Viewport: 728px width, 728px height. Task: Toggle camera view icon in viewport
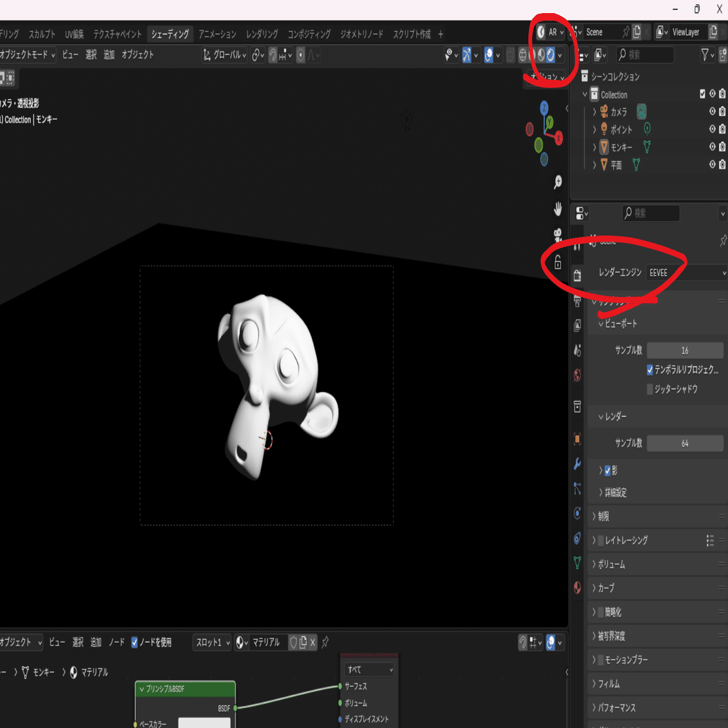tap(558, 236)
